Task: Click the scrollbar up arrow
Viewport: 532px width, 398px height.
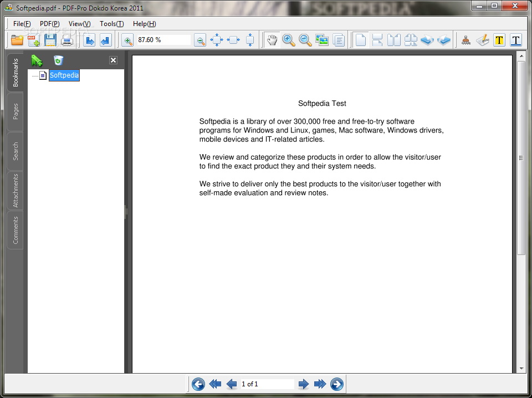Action: click(521, 55)
